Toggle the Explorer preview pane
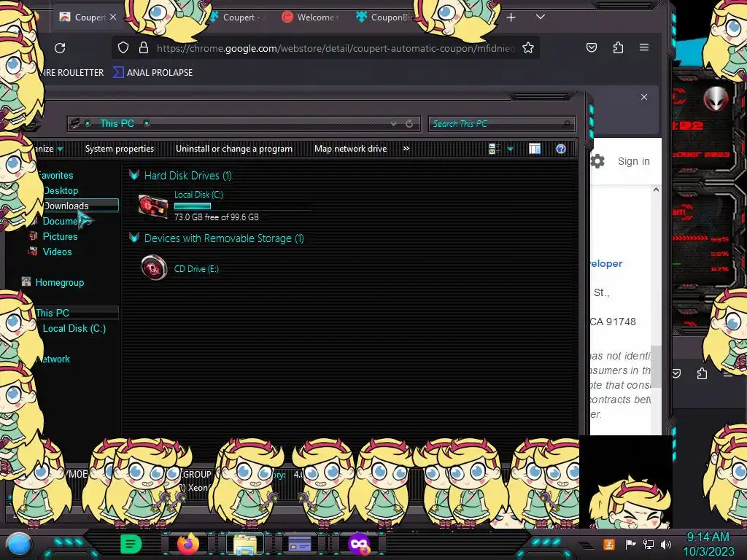 [x=535, y=149]
